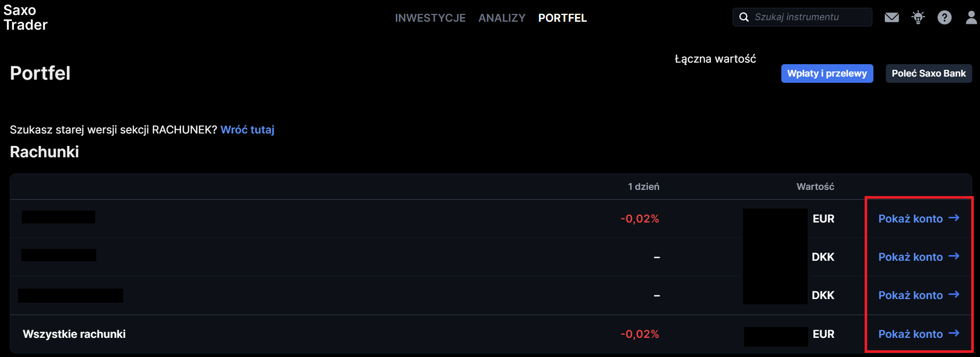Click the 1 dzień column header
This screenshot has height=357, width=980.
[643, 187]
